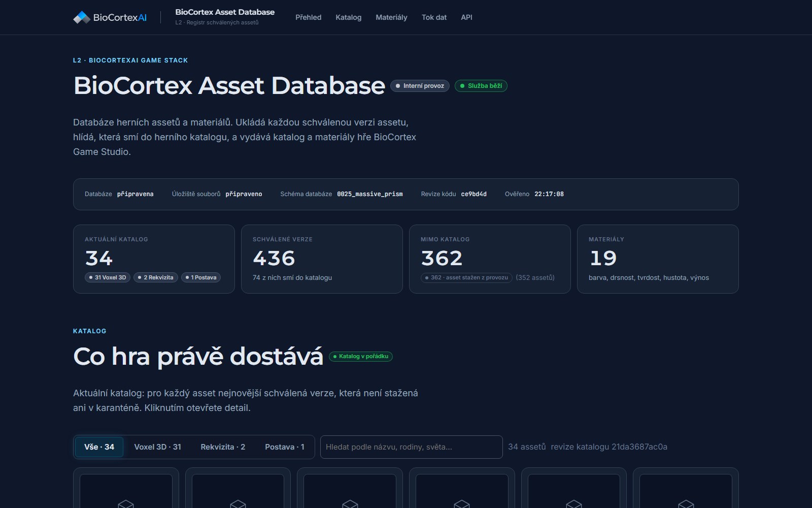Open the Aktuální katalog 34 card

point(154,259)
